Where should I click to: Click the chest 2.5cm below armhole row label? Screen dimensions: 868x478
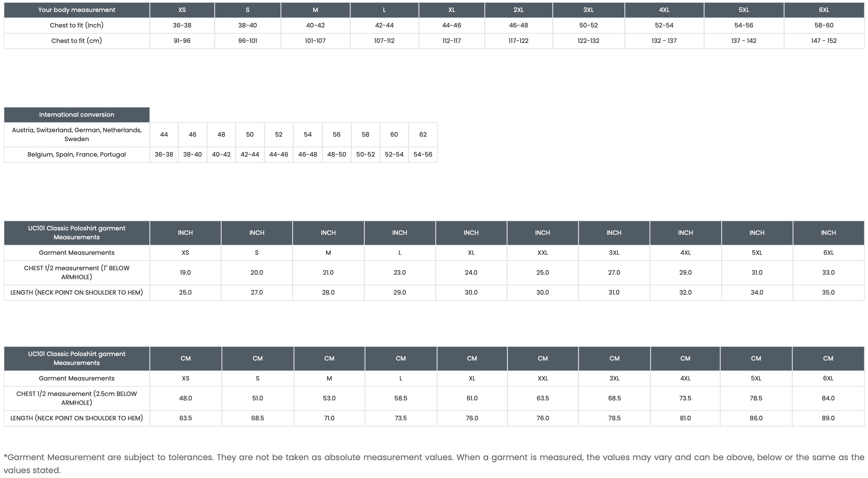click(x=77, y=398)
